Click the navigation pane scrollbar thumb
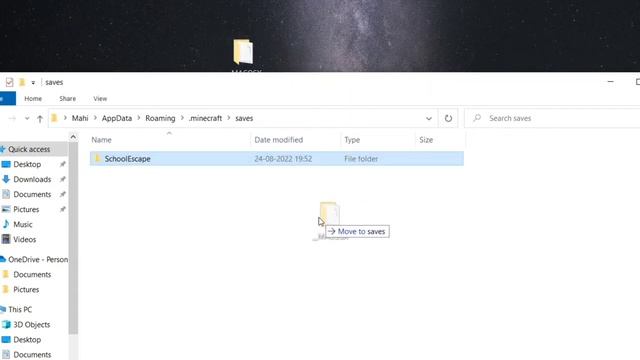 pyautogui.click(x=73, y=238)
